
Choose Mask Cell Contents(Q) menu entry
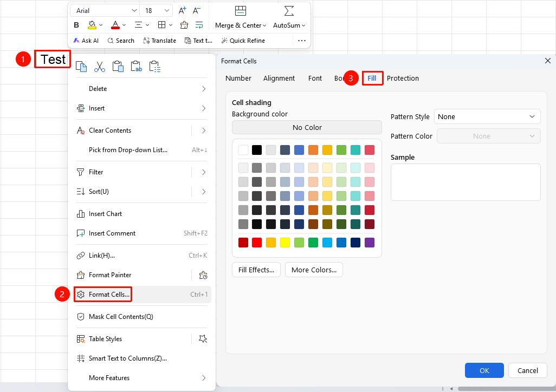click(x=142, y=317)
